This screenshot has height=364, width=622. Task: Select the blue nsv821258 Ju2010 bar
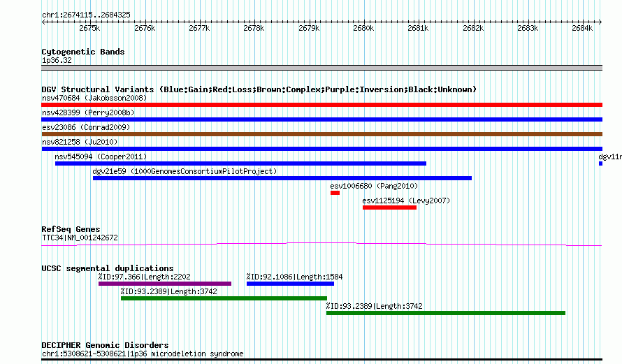pos(321,149)
